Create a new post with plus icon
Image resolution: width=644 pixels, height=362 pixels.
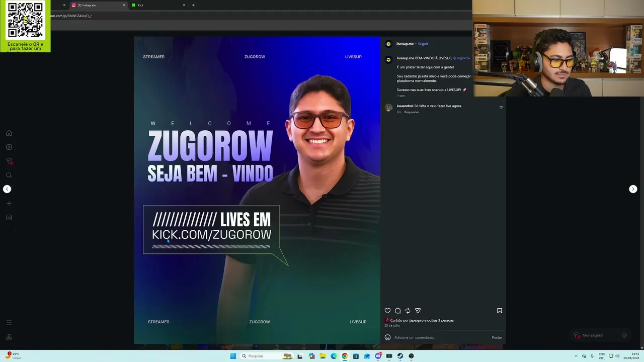coord(9,204)
